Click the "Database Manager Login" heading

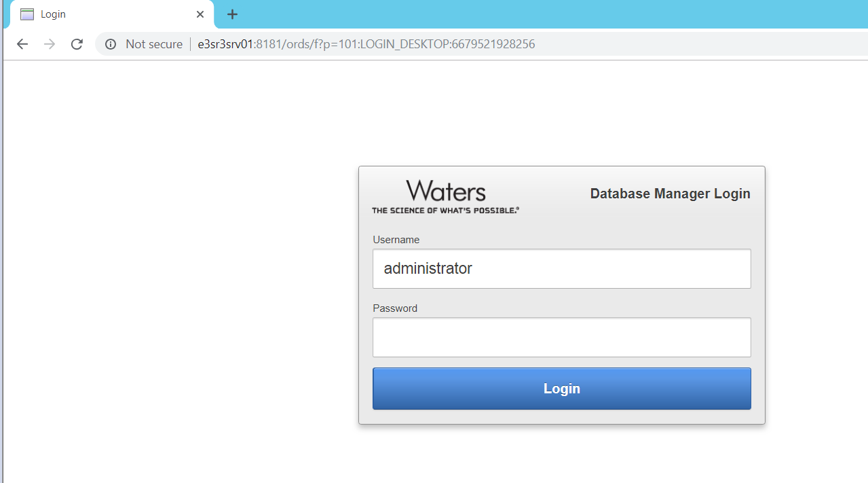pos(670,194)
